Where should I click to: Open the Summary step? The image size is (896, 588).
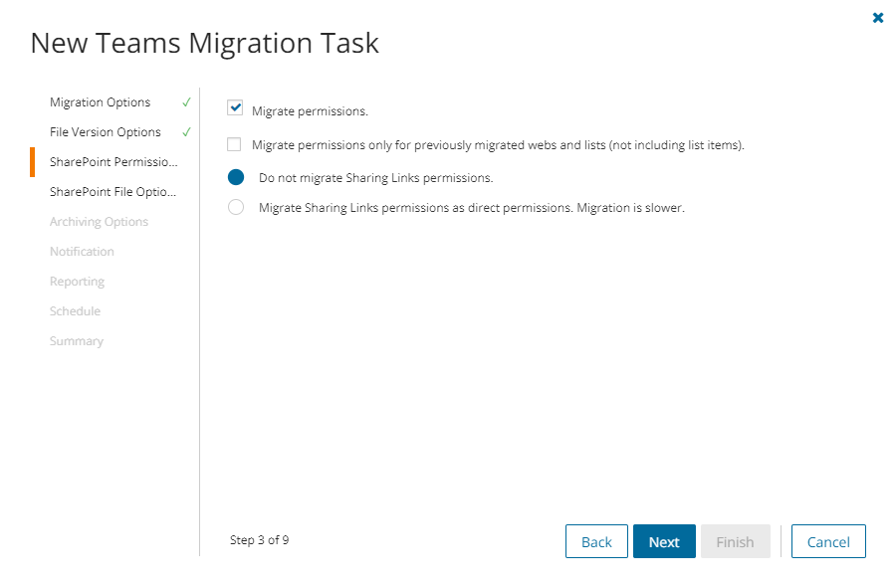[x=77, y=341]
